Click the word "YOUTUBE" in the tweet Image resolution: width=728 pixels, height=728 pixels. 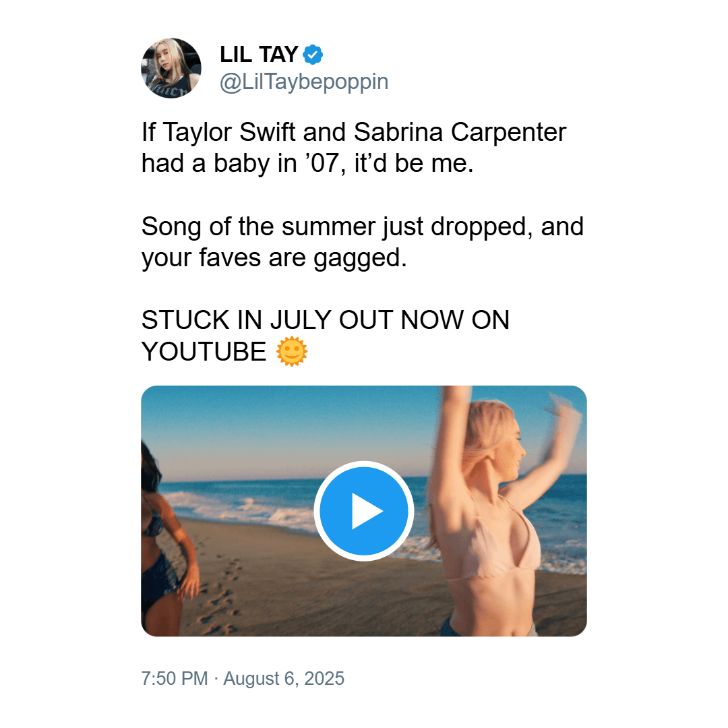pyautogui.click(x=204, y=351)
